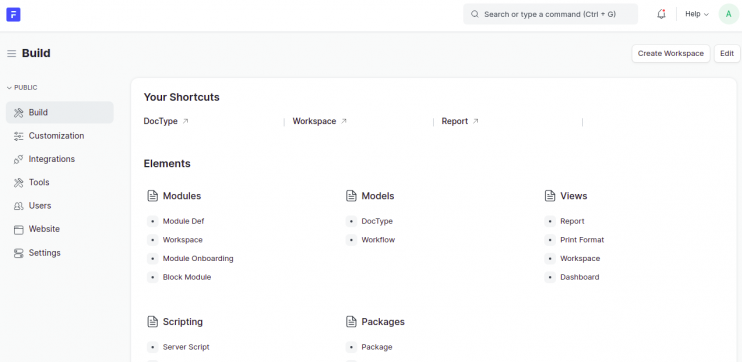Screen dimensions: 742x362
Task: Open the Workflow link
Action: (x=378, y=240)
